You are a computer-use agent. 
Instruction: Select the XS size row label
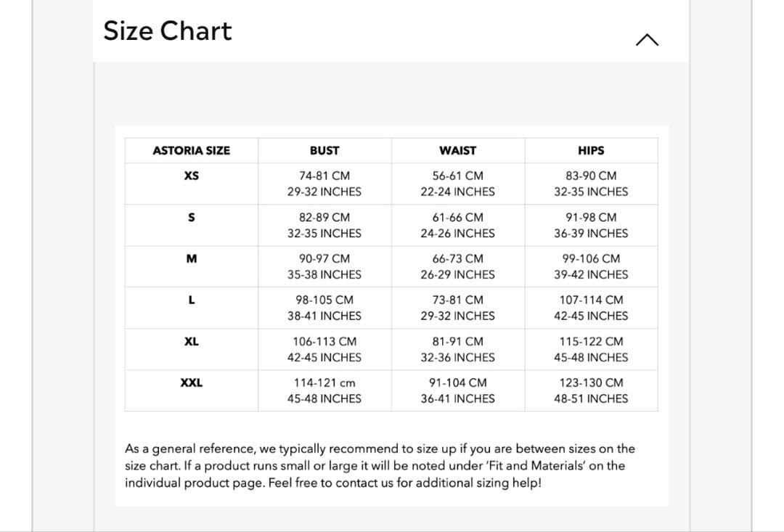pyautogui.click(x=192, y=176)
